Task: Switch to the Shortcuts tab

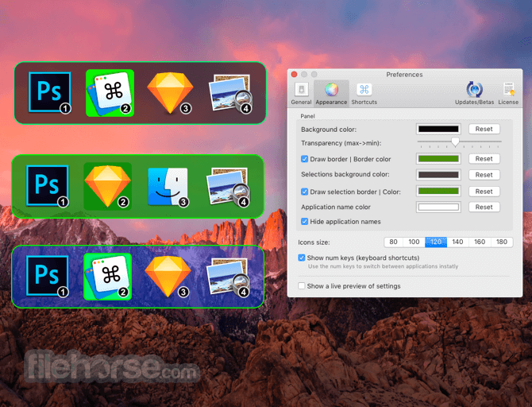Action: click(364, 94)
